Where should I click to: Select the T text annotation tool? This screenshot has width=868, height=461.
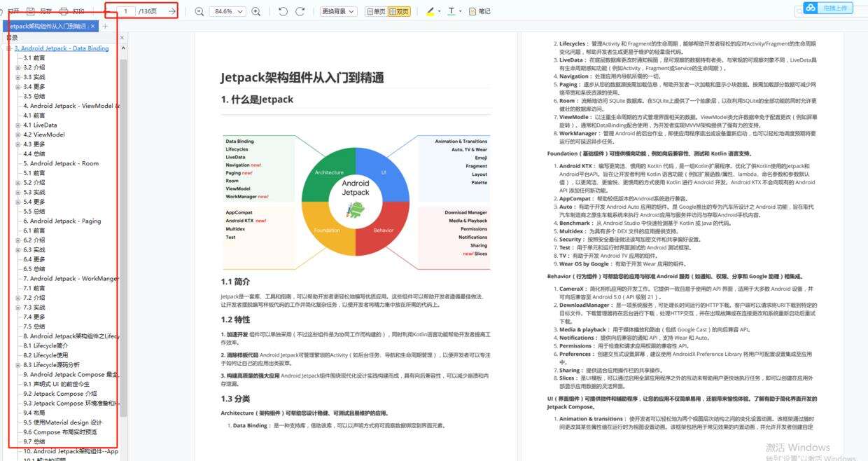(x=451, y=11)
